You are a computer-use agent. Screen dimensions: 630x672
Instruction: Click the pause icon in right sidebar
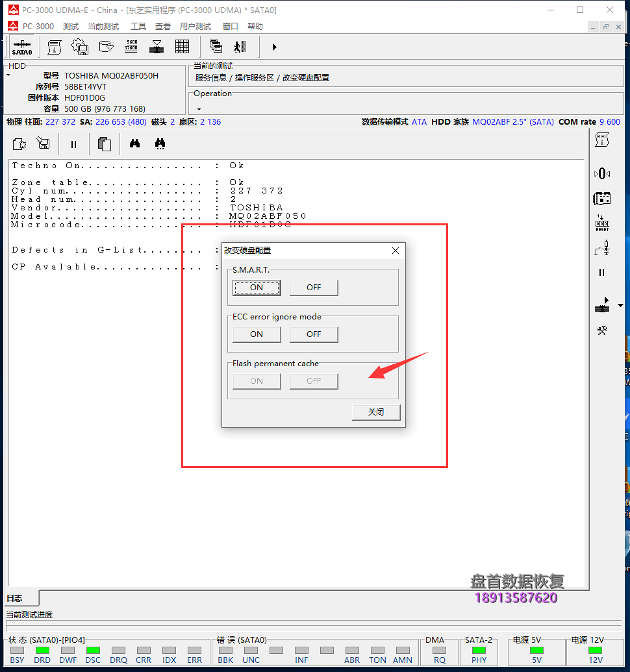(x=601, y=273)
